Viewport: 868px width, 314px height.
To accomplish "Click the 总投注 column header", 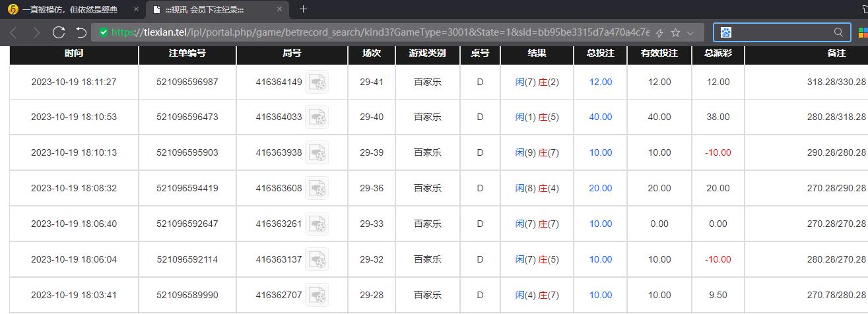I will (600, 53).
